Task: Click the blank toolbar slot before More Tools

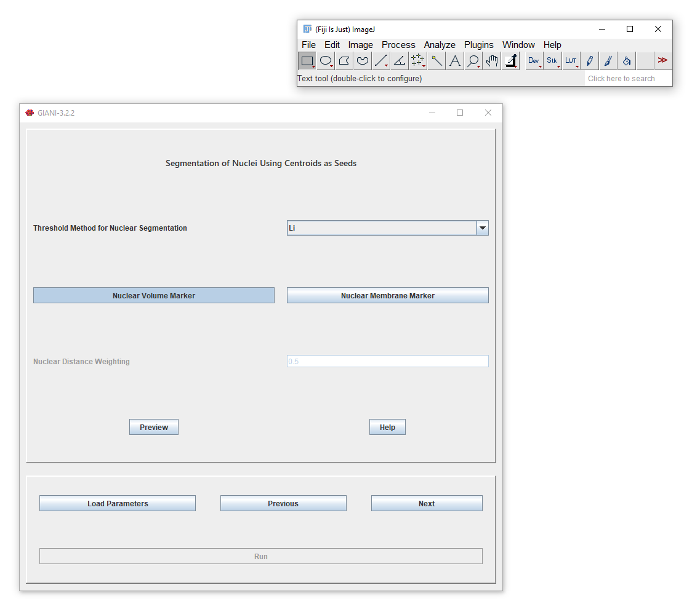Action: pos(645,61)
